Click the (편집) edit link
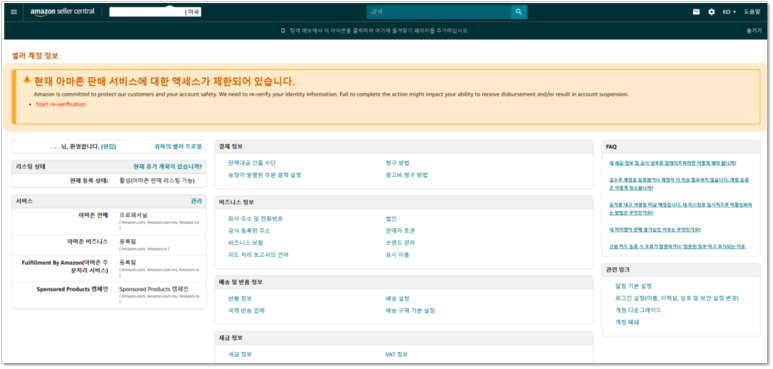Viewport: 773px width, 369px height. tap(108, 146)
